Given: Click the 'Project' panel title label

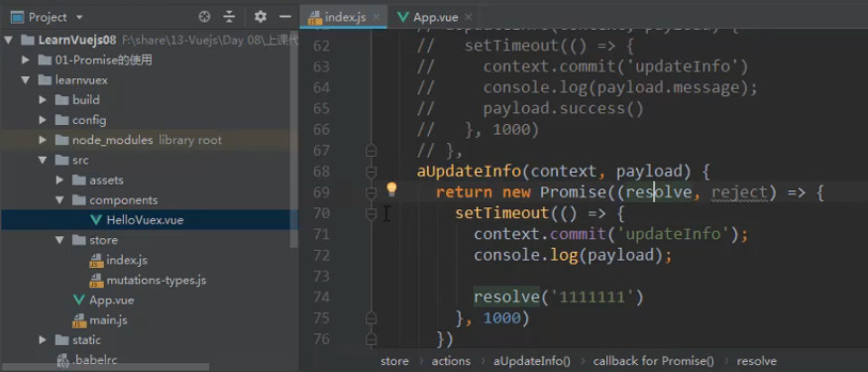Looking at the screenshot, I should pyautogui.click(x=48, y=17).
